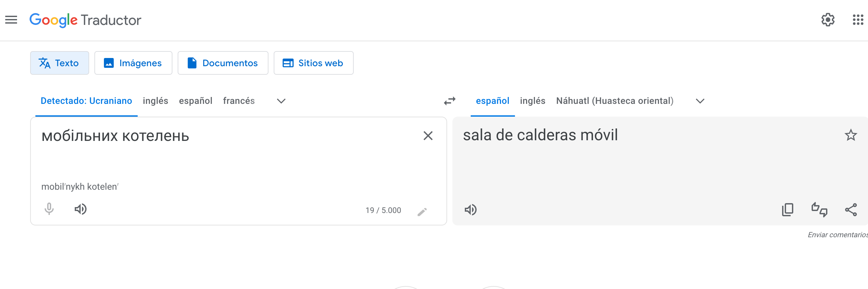868x289 pixels.
Task: Listen to the Spanish translation
Action: click(471, 210)
